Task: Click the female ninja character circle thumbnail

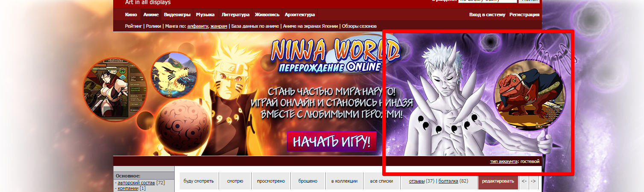Action: 114,90
